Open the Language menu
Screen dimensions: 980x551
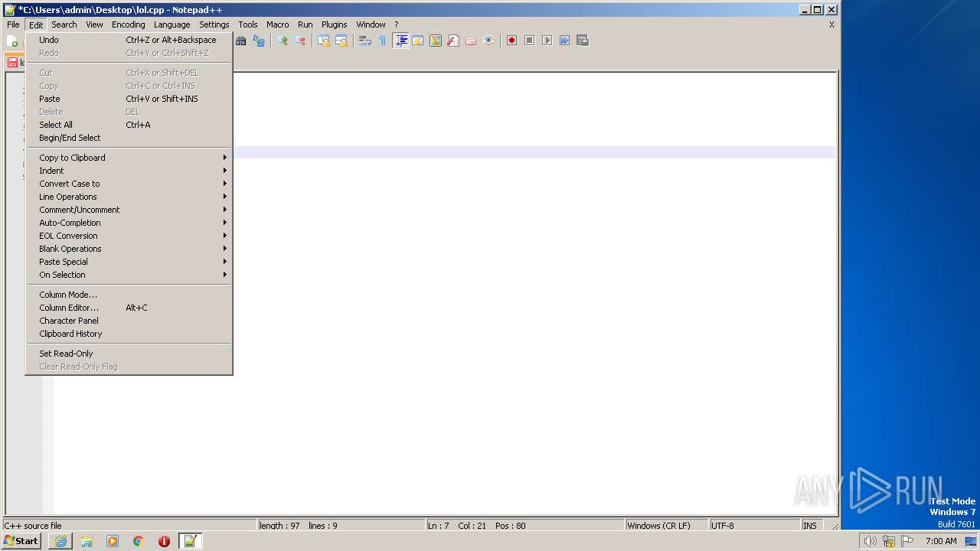pyautogui.click(x=172, y=24)
